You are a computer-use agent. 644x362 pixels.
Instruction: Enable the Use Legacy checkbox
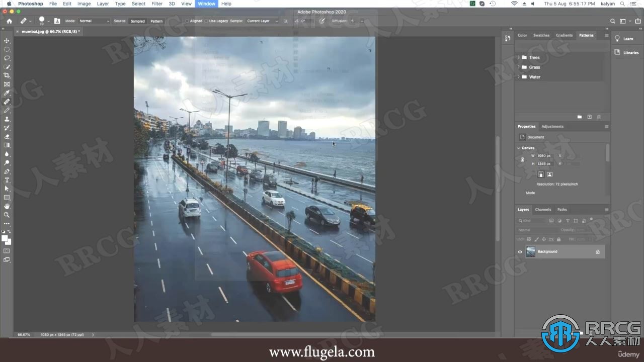206,21
